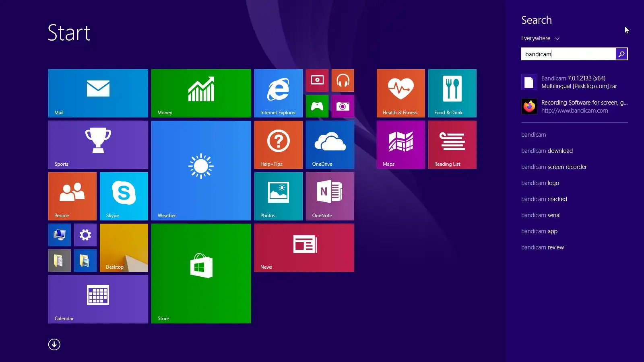Open the small Music headphones tile

click(343, 80)
